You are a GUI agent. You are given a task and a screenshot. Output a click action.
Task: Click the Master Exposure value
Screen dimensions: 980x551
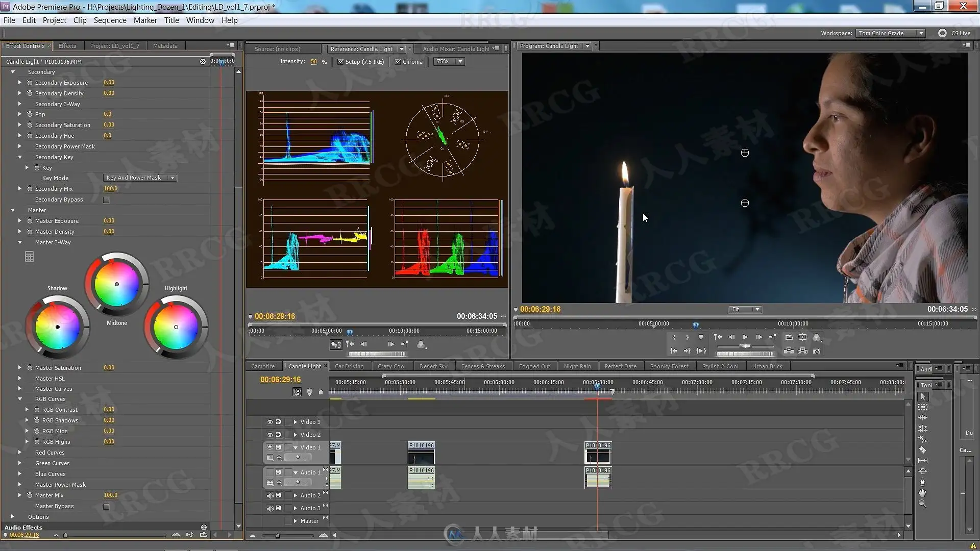[109, 221]
